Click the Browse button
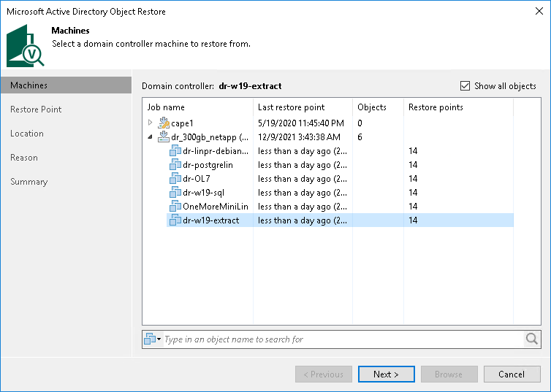 pos(449,374)
